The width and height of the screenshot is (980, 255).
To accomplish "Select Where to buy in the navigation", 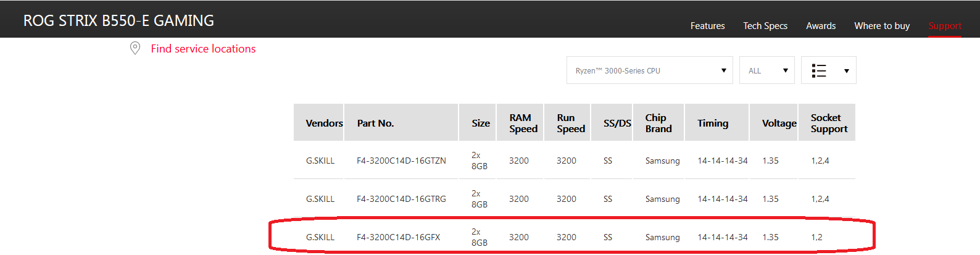I will point(882,26).
